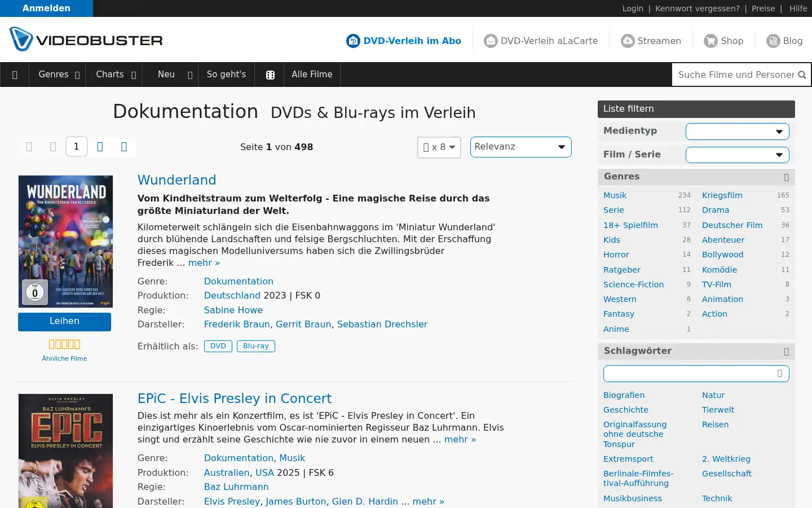Select DVD format for Wunderland
This screenshot has height=508, width=812.
pos(218,346)
